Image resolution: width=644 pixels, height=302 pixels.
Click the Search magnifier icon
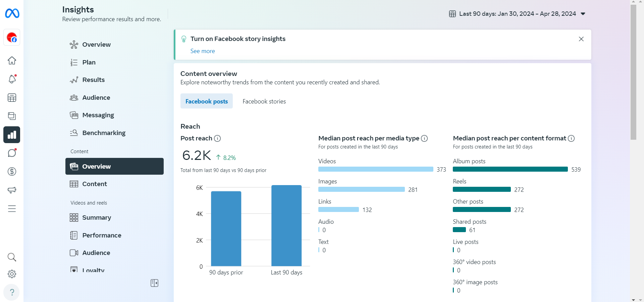click(12, 257)
